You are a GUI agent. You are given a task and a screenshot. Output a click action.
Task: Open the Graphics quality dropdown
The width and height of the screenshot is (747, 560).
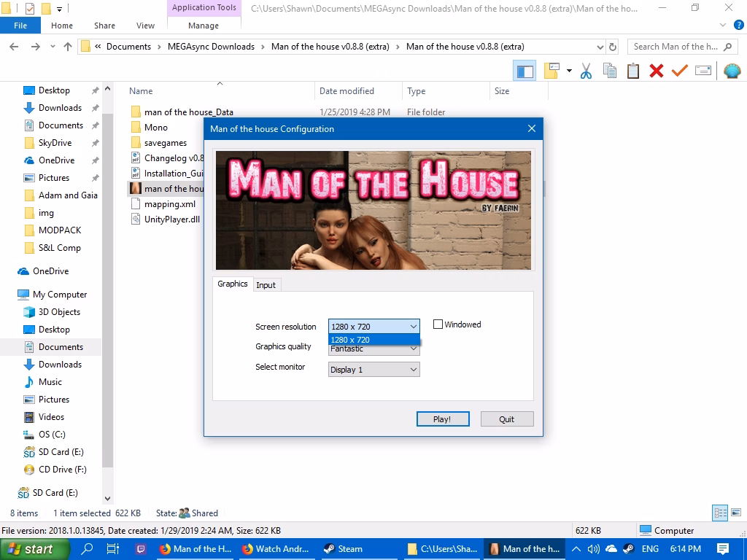(374, 349)
